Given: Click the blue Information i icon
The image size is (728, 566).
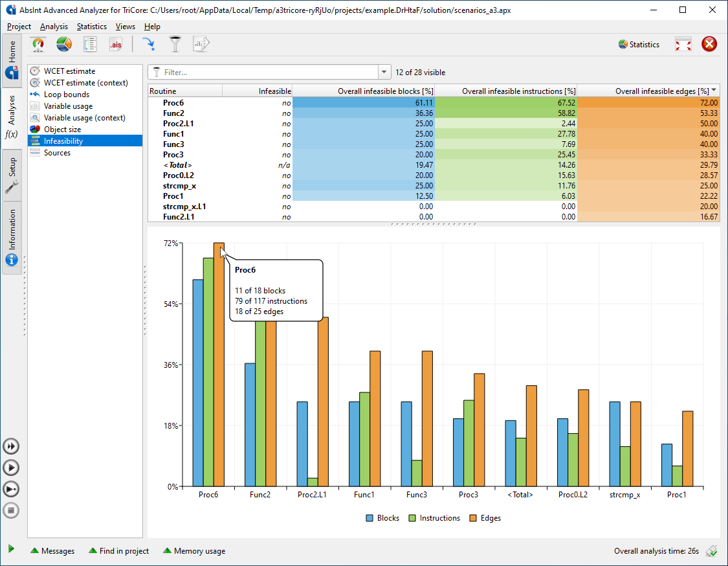Looking at the screenshot, I should coord(12,260).
